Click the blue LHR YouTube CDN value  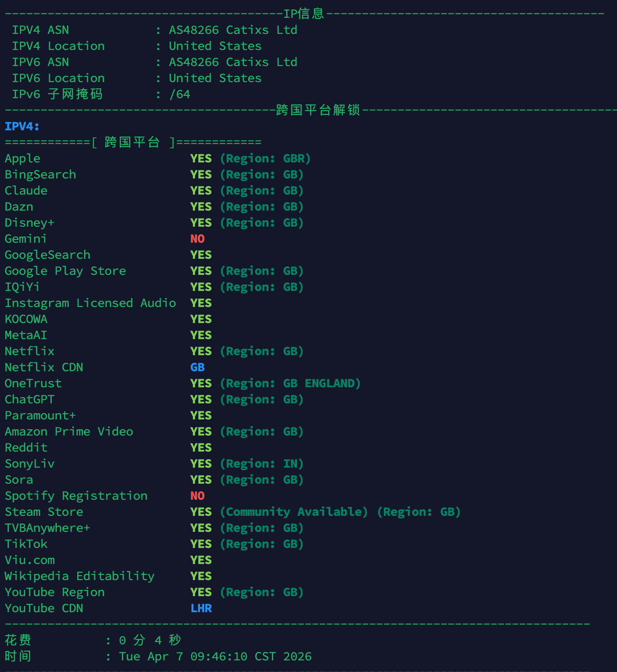201,608
